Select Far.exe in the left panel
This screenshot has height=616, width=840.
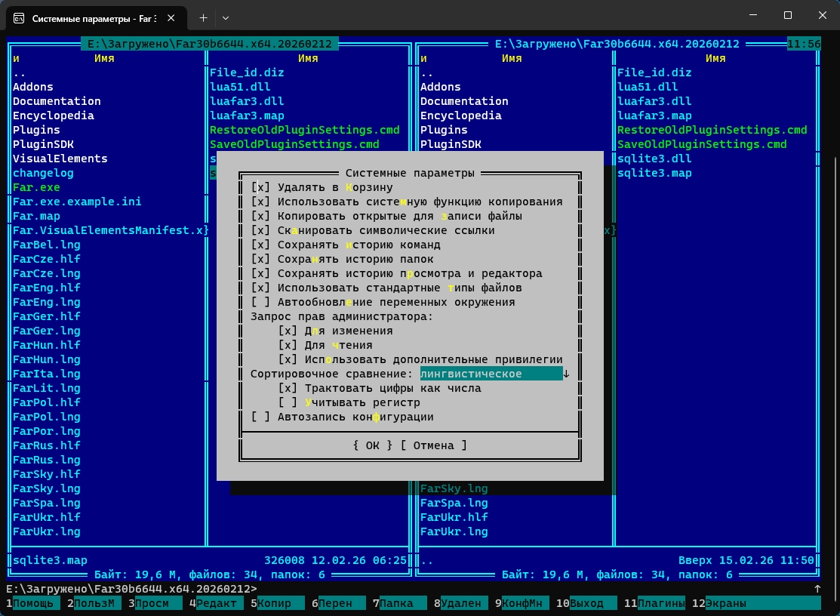click(36, 188)
